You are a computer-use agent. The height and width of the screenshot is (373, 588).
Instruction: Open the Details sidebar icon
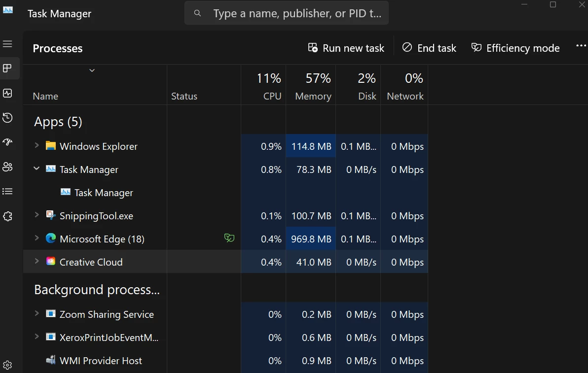(7, 191)
